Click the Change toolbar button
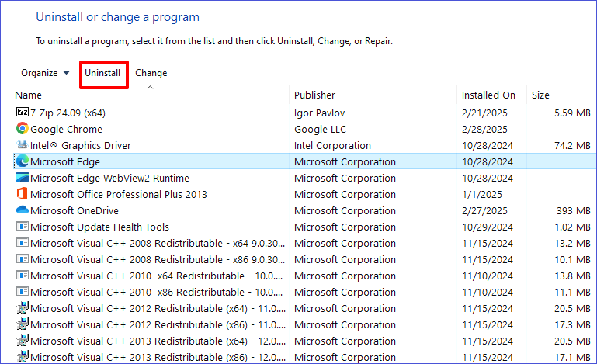 point(151,73)
